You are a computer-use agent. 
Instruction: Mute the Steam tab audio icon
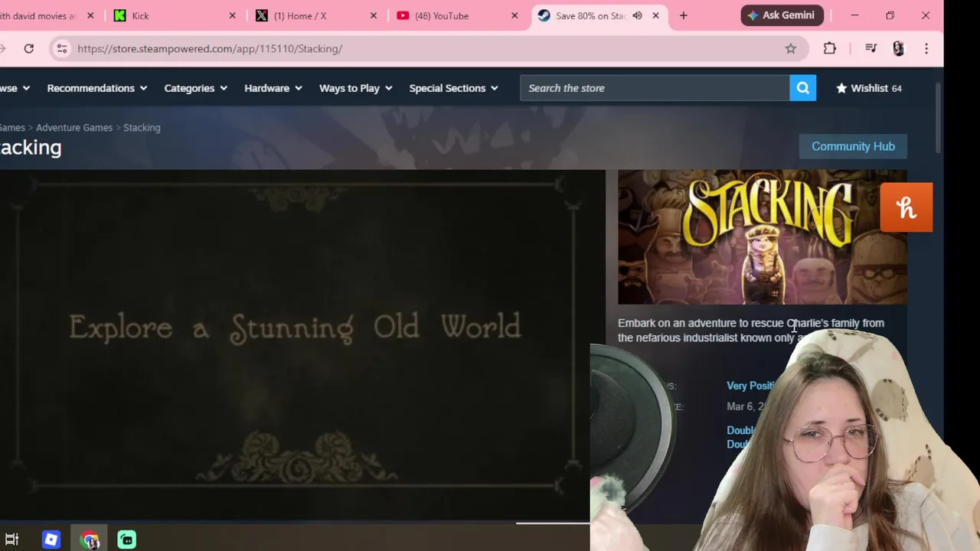637,15
